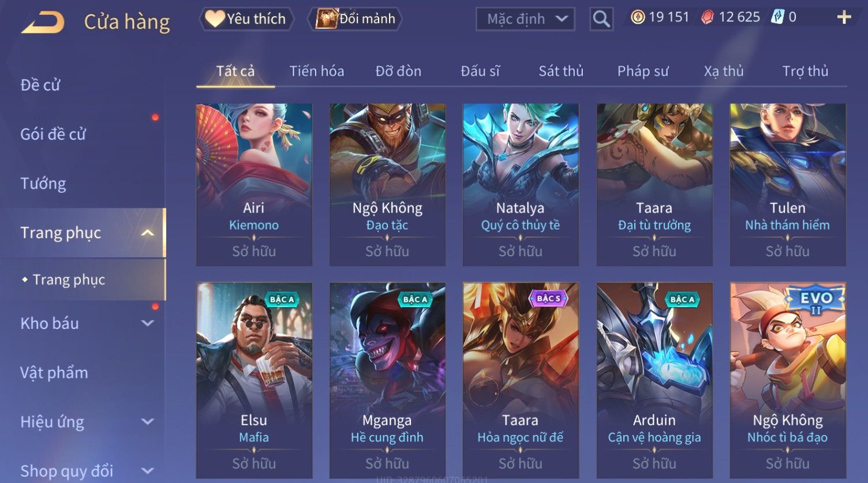Screen dimensions: 868x483
Task: Open the search magnifier icon
Action: (601, 19)
